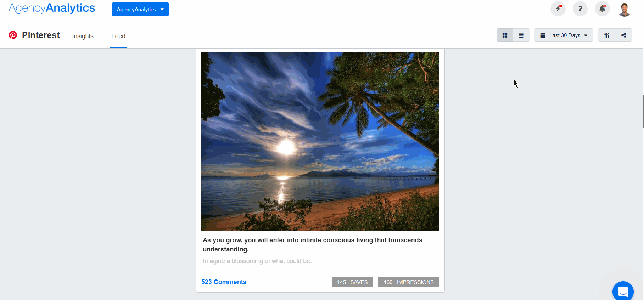Open the 523 Comments link
Viewport: 644px width, 300px height.
pyautogui.click(x=224, y=282)
